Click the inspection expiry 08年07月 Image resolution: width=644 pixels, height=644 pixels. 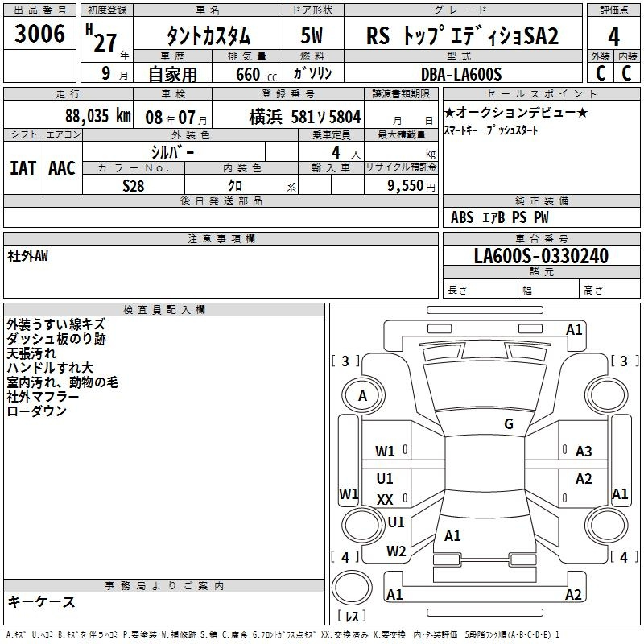[176, 118]
